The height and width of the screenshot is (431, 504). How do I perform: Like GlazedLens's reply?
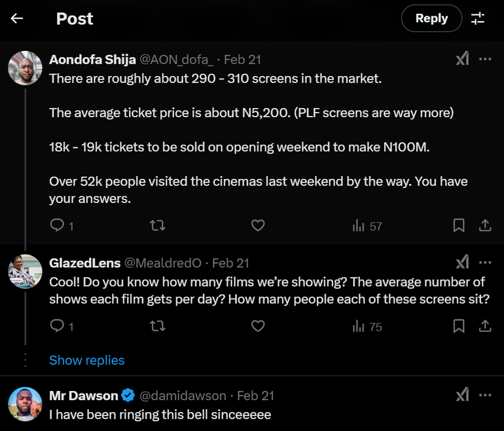(258, 326)
